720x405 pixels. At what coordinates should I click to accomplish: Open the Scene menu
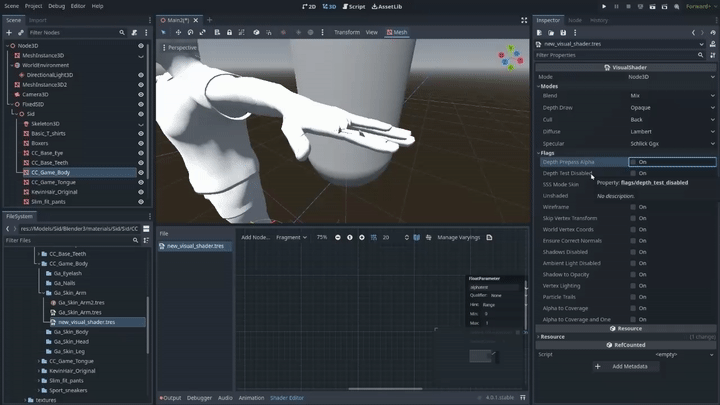(x=11, y=6)
